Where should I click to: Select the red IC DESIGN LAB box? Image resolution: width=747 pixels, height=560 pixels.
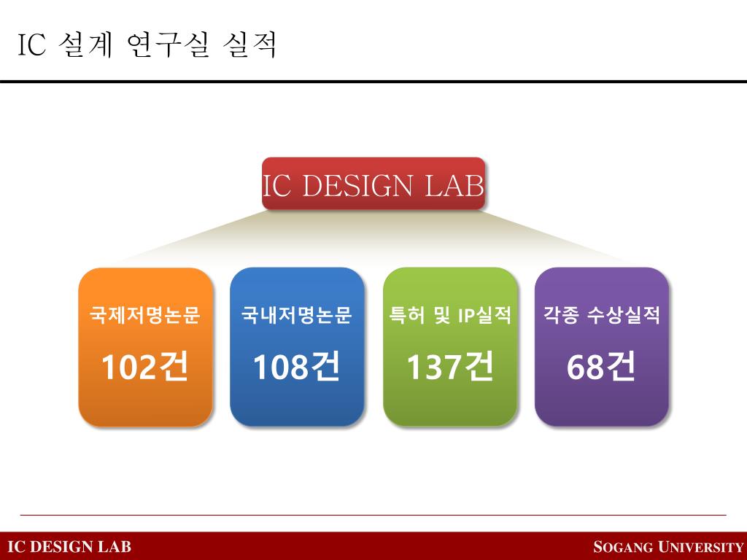pyautogui.click(x=373, y=184)
